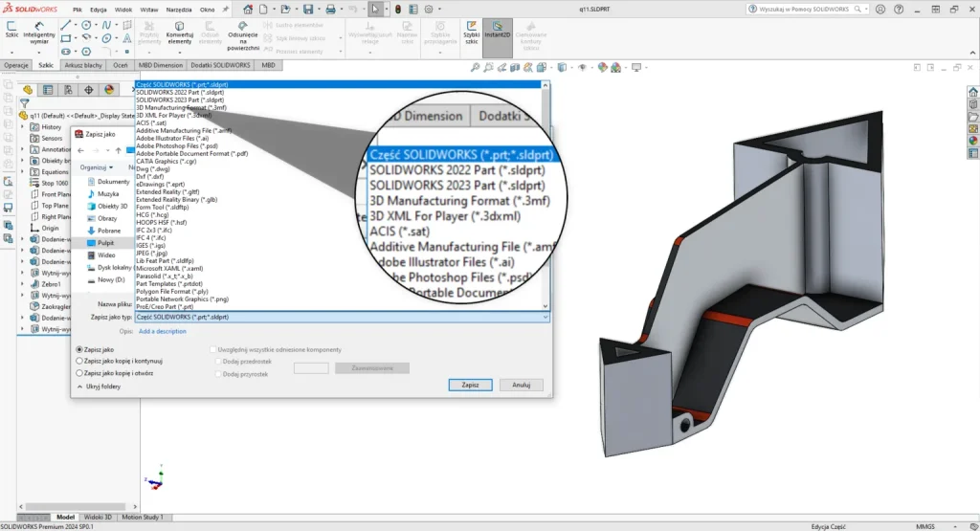
Task: Check the Dodaj przyrostek checkbox
Action: click(218, 374)
